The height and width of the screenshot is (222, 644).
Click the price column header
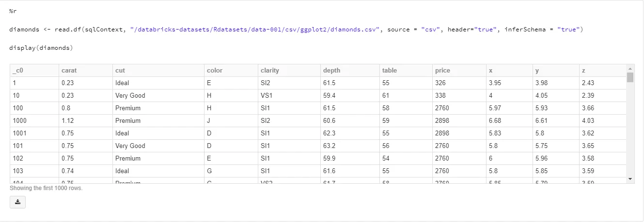(x=442, y=71)
